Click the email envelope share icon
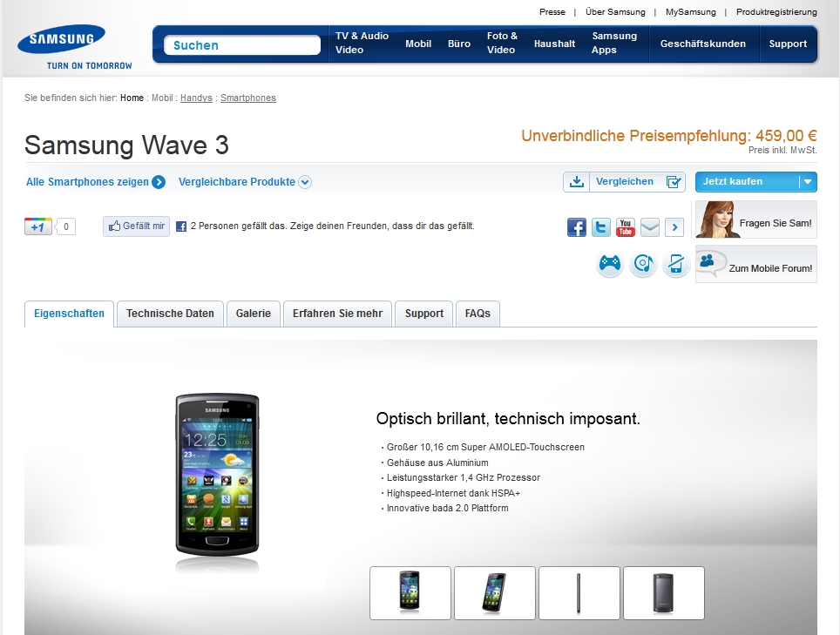Image resolution: width=840 pixels, height=635 pixels. 650,227
